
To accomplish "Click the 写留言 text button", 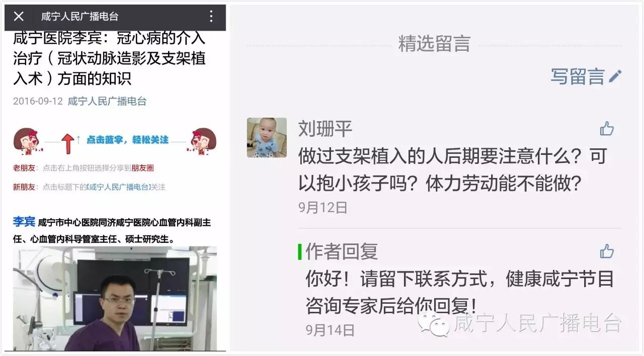I will point(578,76).
